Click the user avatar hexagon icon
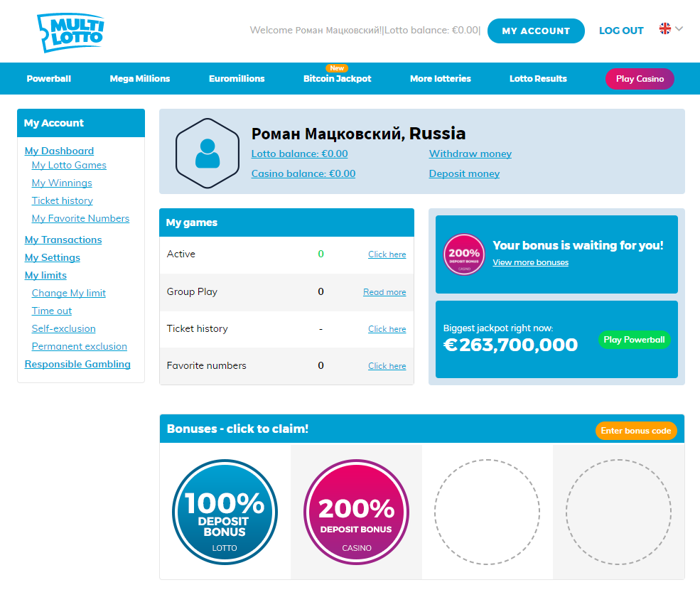 pyautogui.click(x=208, y=154)
